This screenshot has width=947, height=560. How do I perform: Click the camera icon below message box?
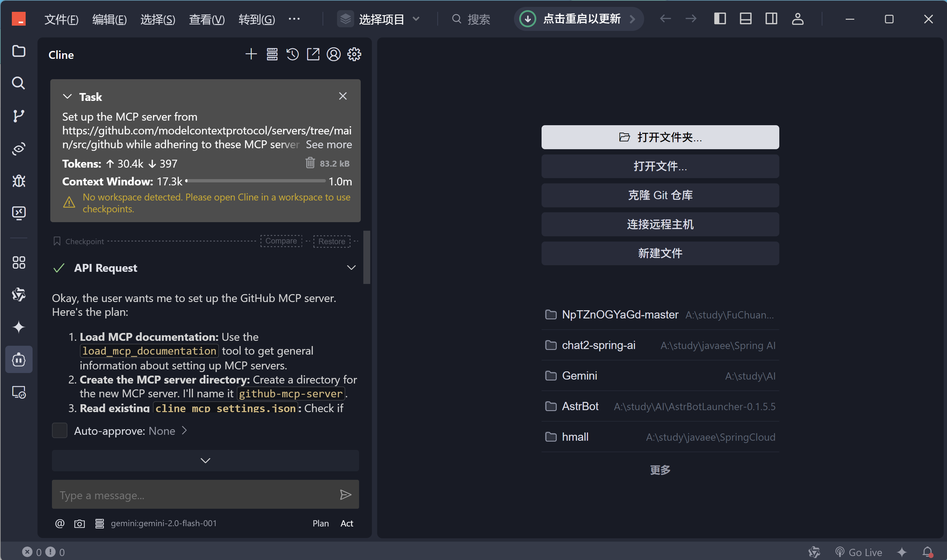(x=79, y=524)
